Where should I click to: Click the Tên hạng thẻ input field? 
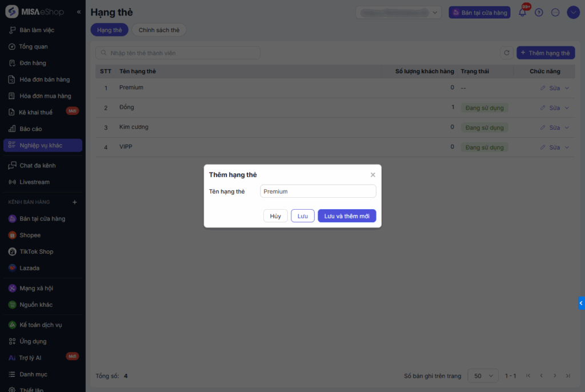point(318,191)
